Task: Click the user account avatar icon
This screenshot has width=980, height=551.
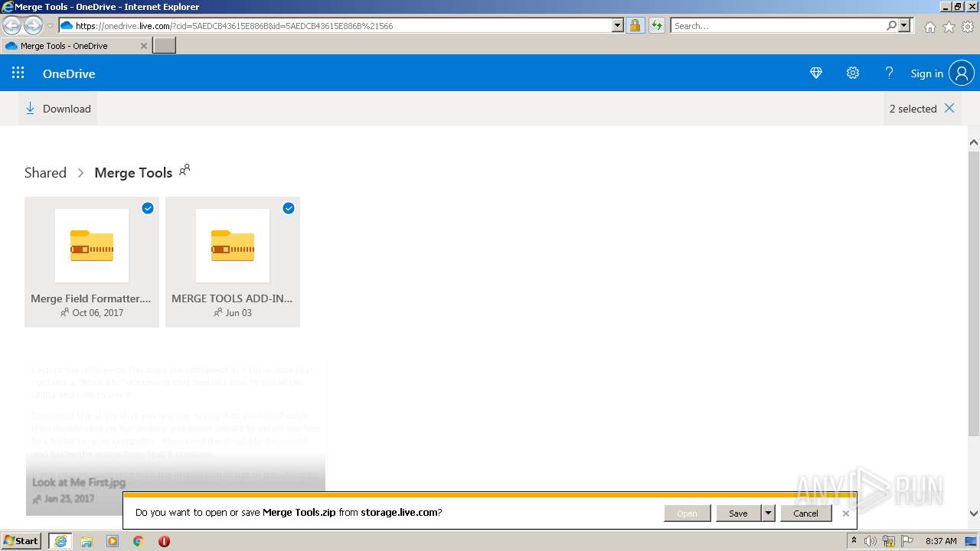Action: click(962, 73)
